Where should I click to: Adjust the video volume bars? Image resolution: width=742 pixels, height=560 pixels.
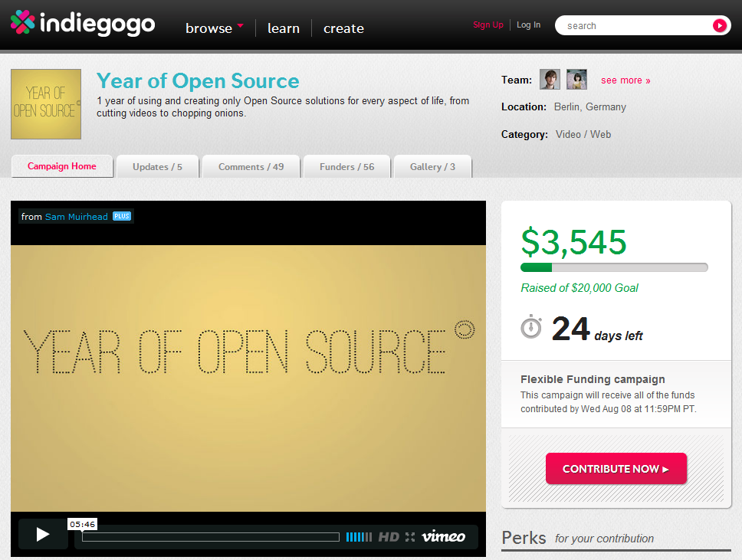tap(358, 537)
